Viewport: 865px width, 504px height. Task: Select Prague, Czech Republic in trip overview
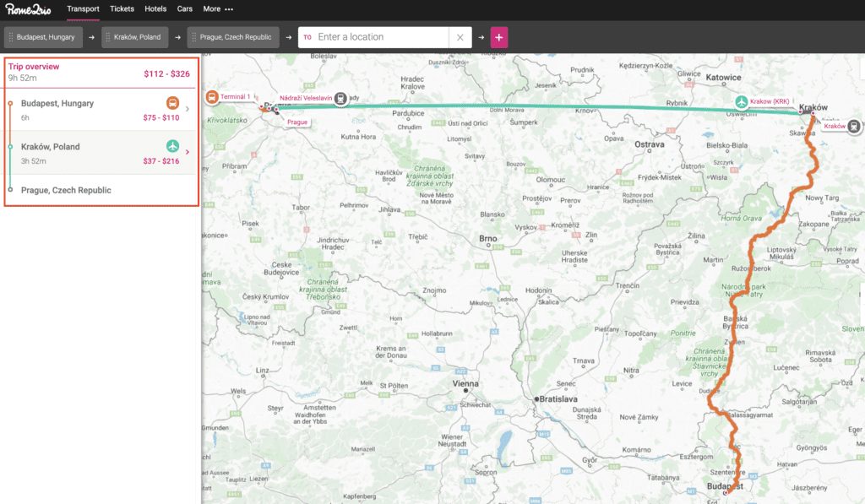tap(66, 190)
